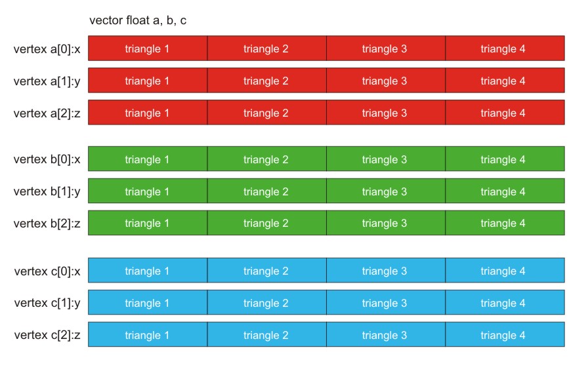Click triangle 1 in vertex b[1]:y row

[148, 191]
